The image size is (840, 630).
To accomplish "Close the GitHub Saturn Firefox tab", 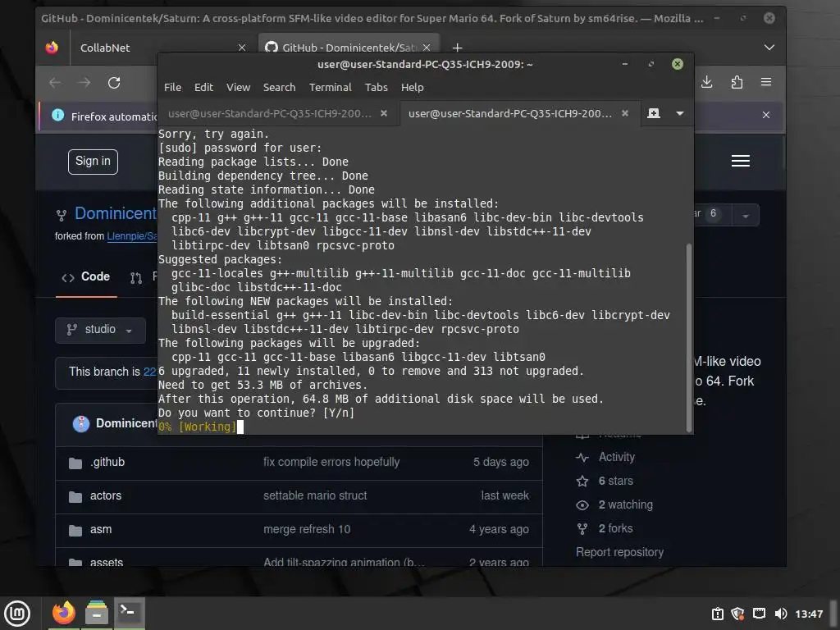I will pyautogui.click(x=427, y=48).
